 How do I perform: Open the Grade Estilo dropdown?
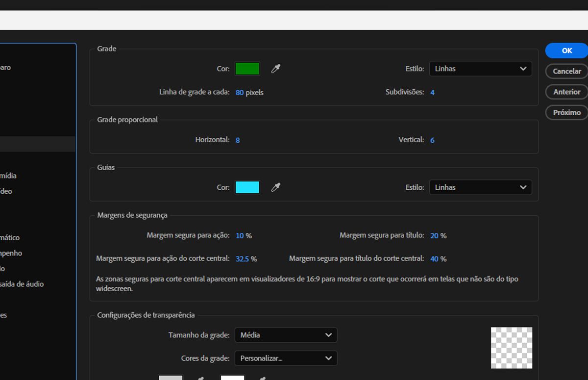481,69
